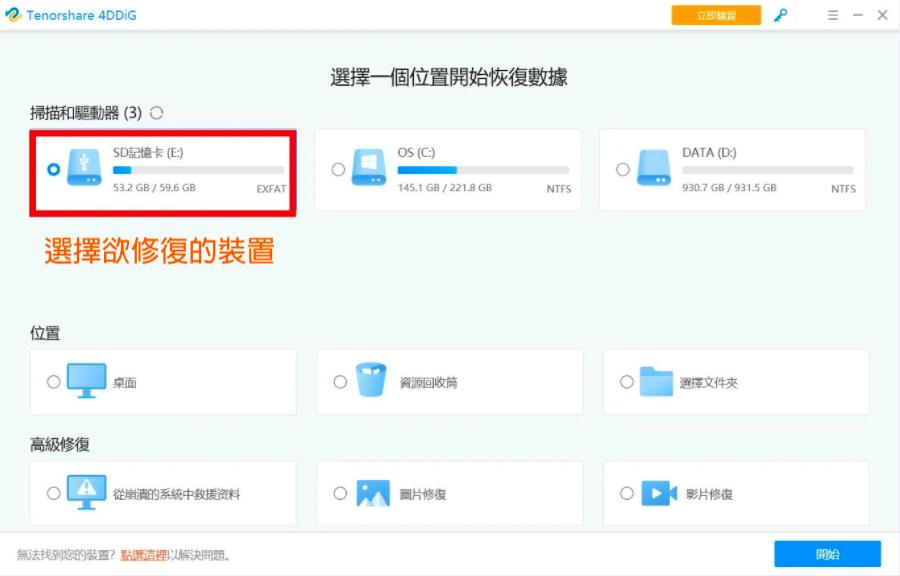
Task: Refresh the drive list with the circular icon
Action: pyautogui.click(x=156, y=113)
